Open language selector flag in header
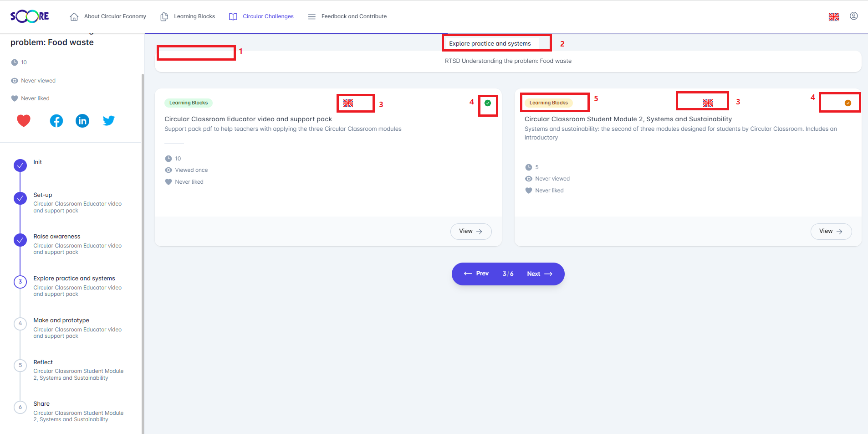The width and height of the screenshot is (868, 434). click(x=834, y=17)
